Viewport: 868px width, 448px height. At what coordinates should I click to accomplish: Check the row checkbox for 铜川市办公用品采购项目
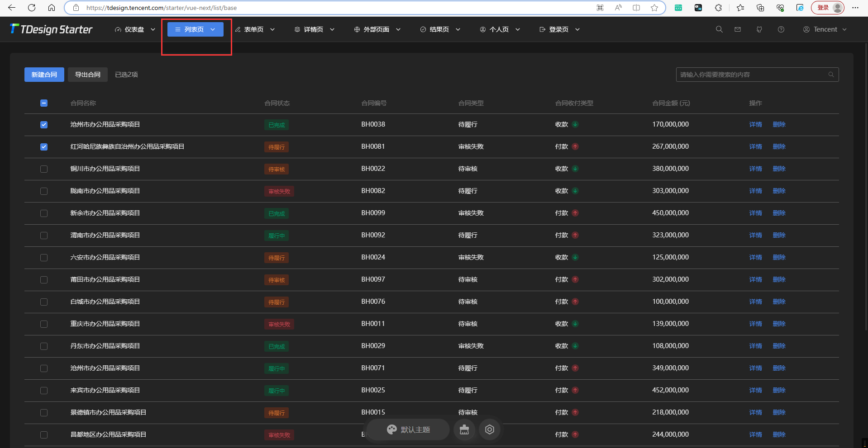pos(43,169)
